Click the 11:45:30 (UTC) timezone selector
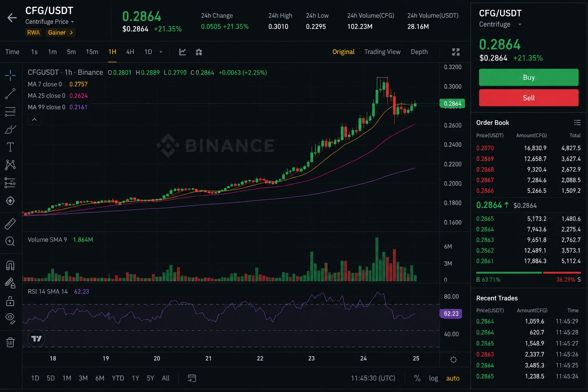Viewport: 588px width, 392px height. click(x=373, y=378)
